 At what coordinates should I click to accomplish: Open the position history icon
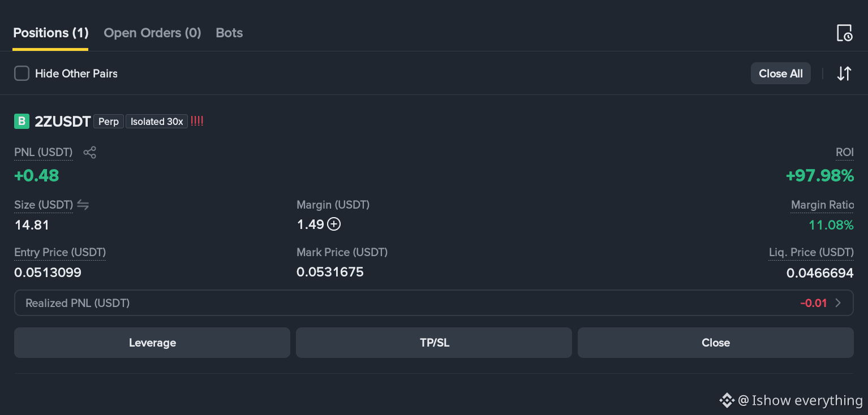click(x=844, y=33)
